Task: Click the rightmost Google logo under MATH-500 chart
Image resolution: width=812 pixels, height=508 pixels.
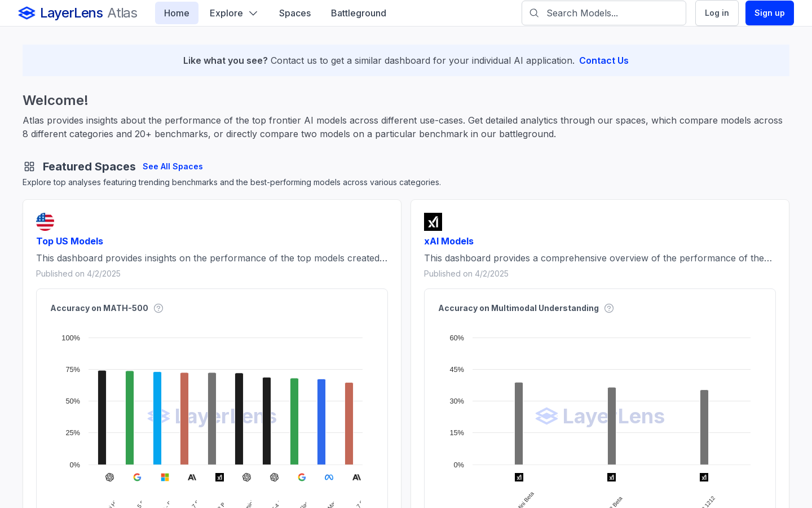Action: (302, 478)
